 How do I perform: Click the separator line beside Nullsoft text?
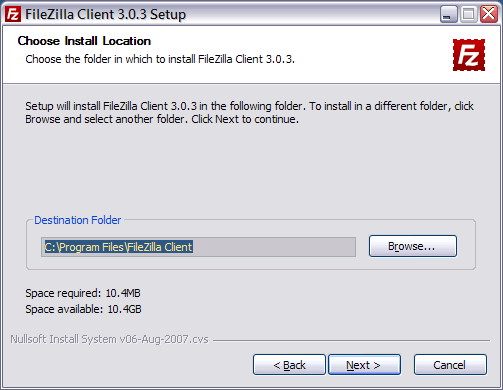pyautogui.click(x=352, y=340)
